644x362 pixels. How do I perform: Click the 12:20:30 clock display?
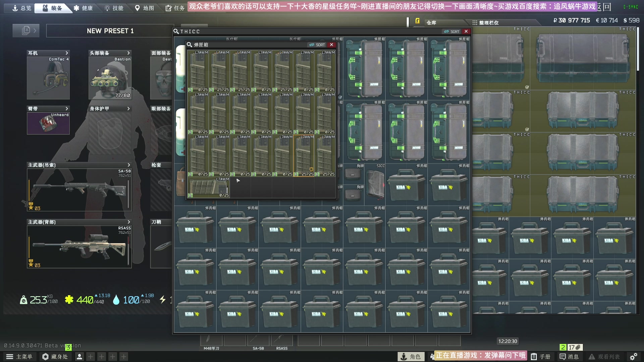pyautogui.click(x=507, y=341)
